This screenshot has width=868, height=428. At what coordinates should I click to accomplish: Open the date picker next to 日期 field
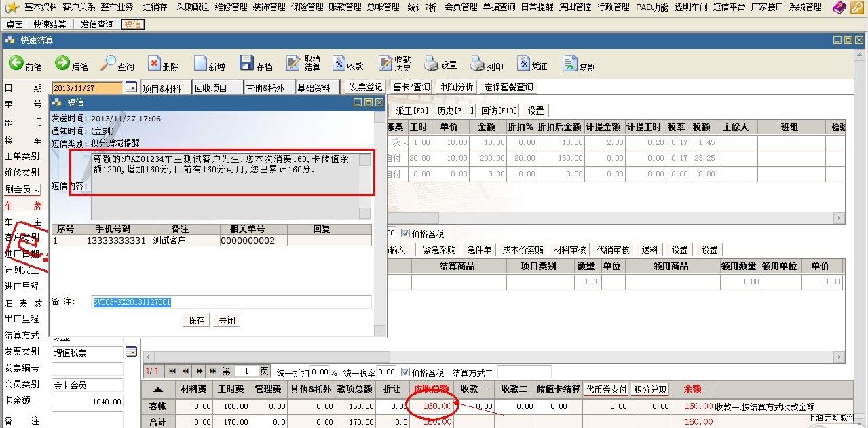(131, 87)
